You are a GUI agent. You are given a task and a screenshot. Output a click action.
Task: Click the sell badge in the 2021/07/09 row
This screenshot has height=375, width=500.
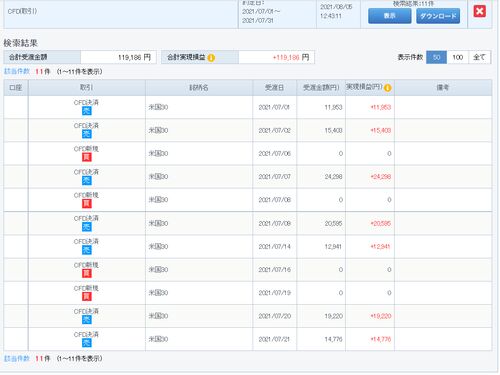click(x=87, y=227)
